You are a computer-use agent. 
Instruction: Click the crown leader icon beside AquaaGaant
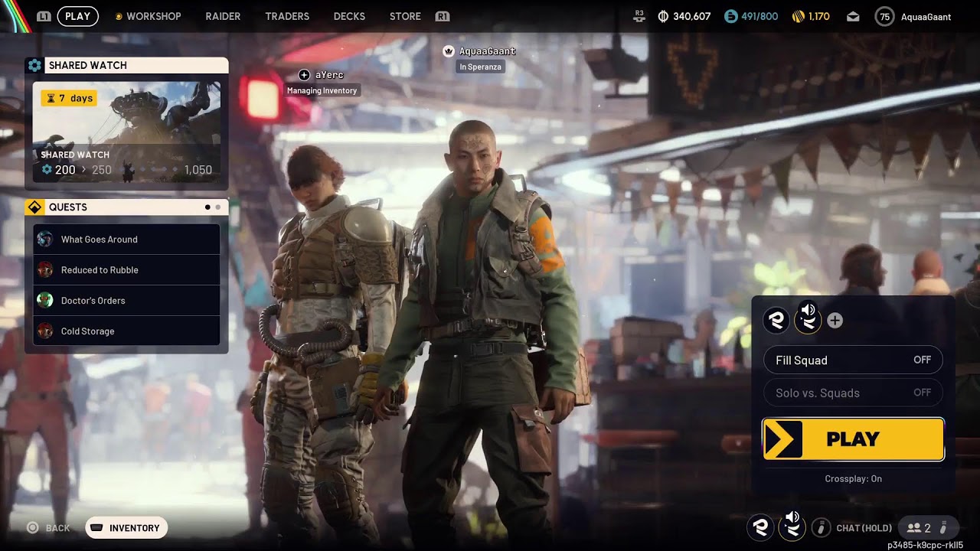point(449,51)
